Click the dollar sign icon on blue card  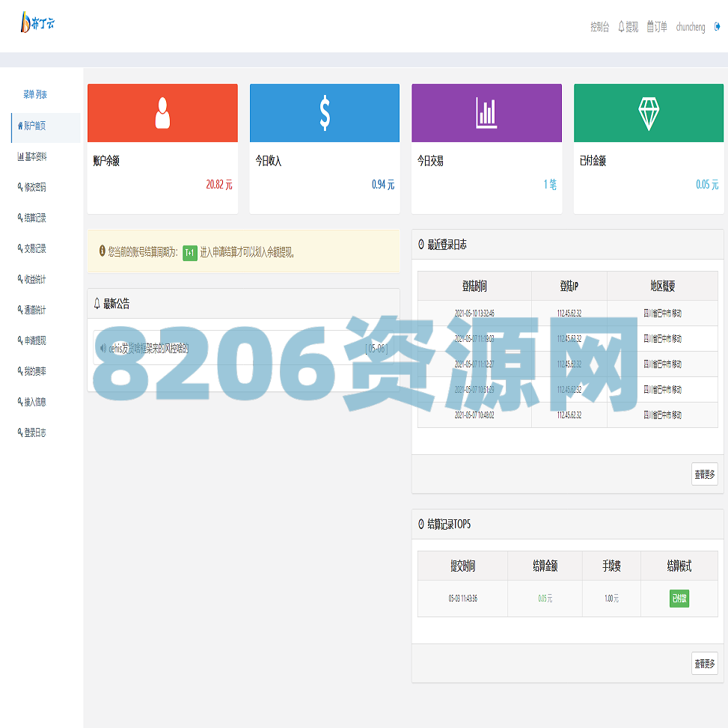pyautogui.click(x=325, y=113)
